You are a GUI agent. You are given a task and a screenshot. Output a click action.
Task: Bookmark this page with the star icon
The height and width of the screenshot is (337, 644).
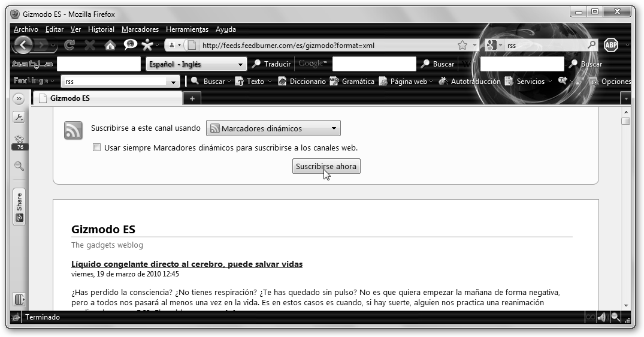(x=462, y=45)
